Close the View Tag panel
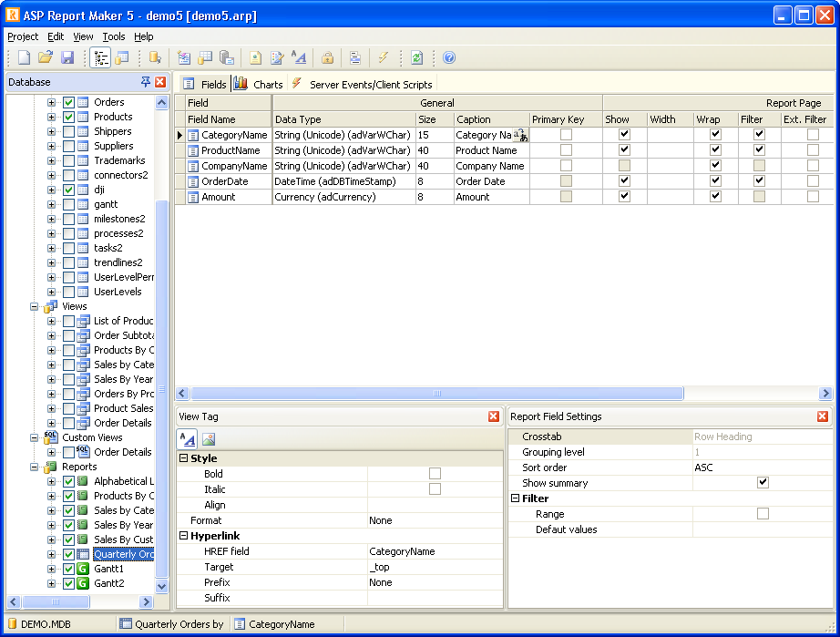This screenshot has width=840, height=637. pos(494,416)
